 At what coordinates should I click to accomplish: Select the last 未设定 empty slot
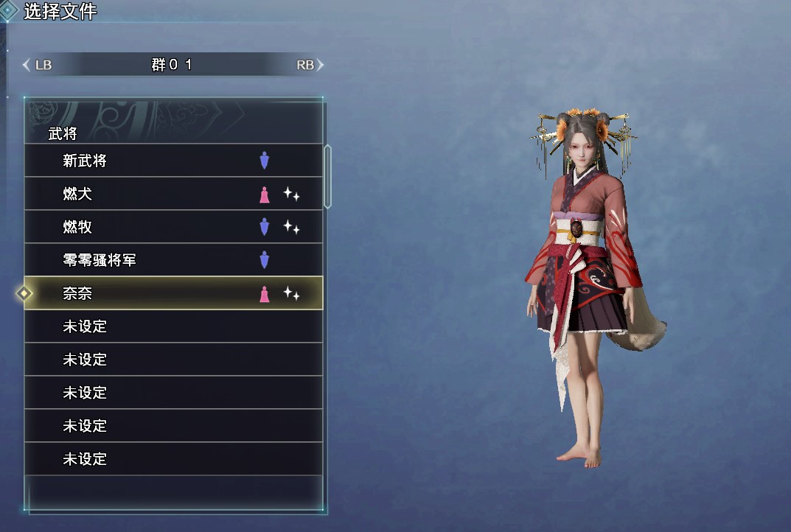[x=173, y=459]
